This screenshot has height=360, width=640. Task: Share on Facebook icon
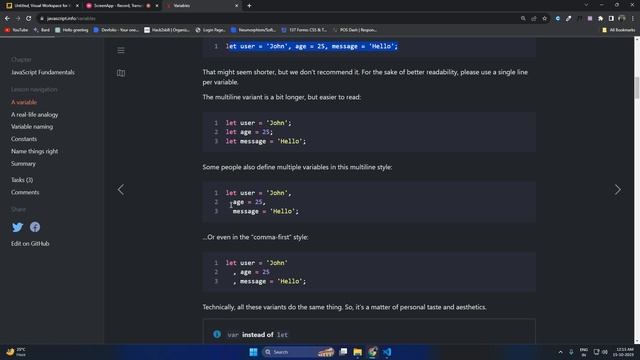coord(35,227)
